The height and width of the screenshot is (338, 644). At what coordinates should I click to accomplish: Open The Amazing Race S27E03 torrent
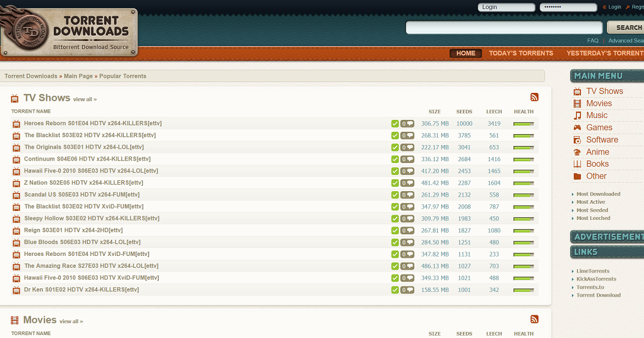tap(91, 266)
